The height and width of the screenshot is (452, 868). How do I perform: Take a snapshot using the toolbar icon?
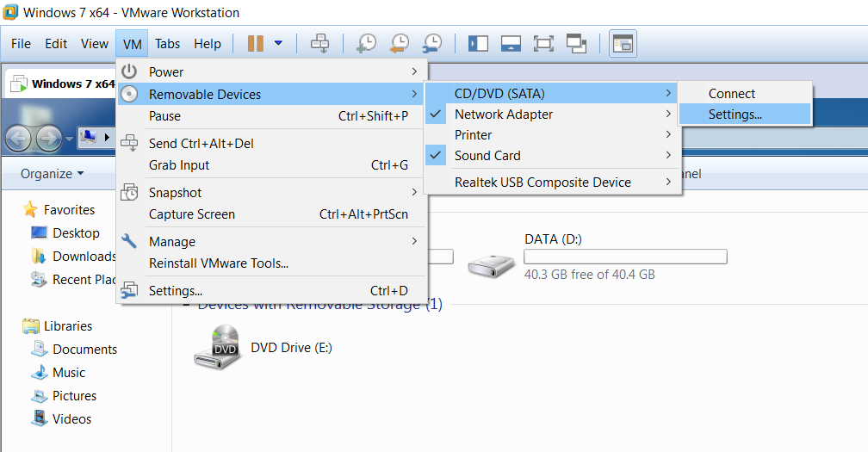coord(367,43)
